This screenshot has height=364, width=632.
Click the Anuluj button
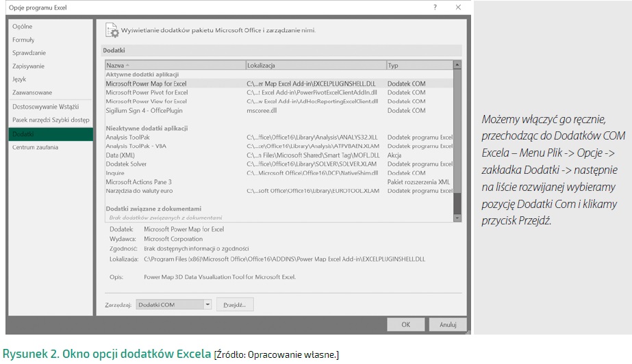448,325
